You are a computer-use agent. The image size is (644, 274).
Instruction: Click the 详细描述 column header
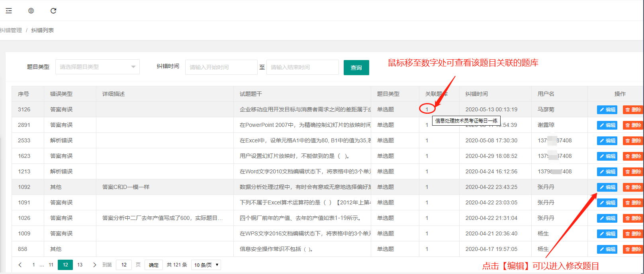[x=114, y=94]
